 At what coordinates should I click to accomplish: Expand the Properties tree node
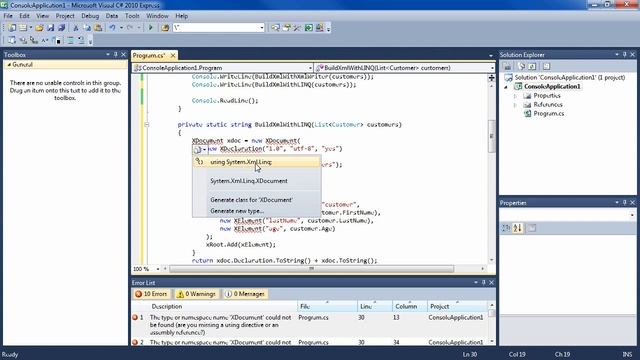[515, 96]
